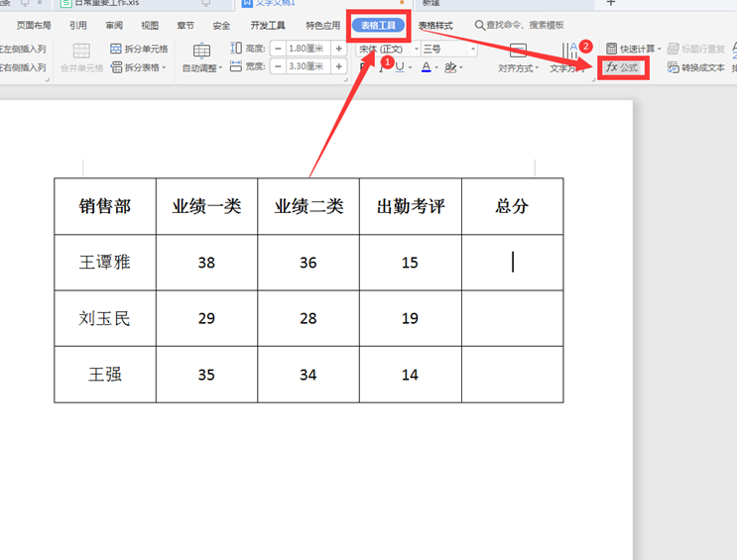The width and height of the screenshot is (737, 560).
Task: Increase column width with plus button
Action: point(338,66)
